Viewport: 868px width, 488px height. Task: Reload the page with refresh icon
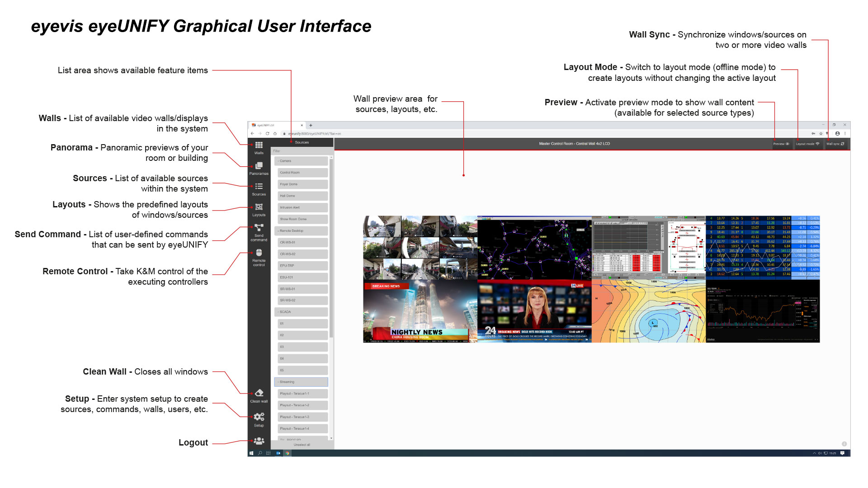pos(267,134)
